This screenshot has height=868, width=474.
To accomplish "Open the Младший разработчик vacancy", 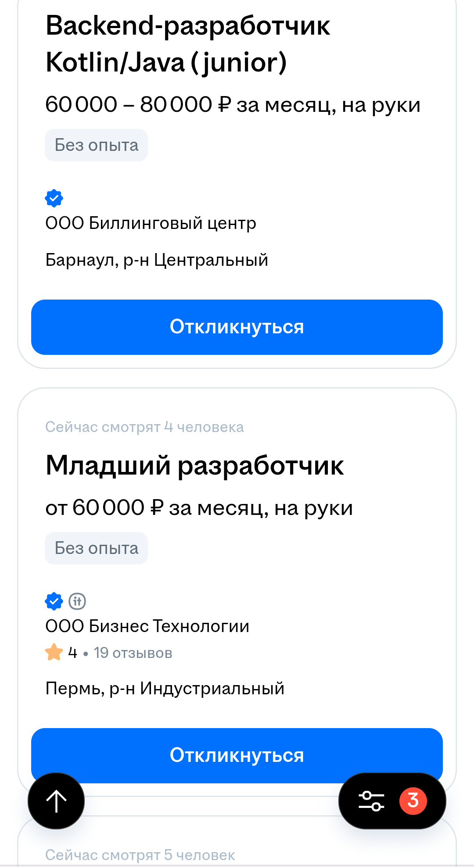I will coord(194,465).
